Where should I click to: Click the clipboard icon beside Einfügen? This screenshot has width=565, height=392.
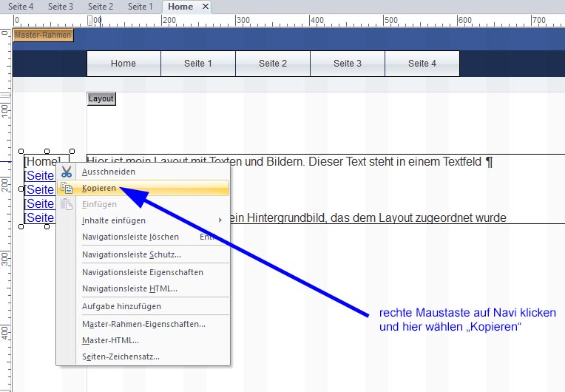(67, 205)
